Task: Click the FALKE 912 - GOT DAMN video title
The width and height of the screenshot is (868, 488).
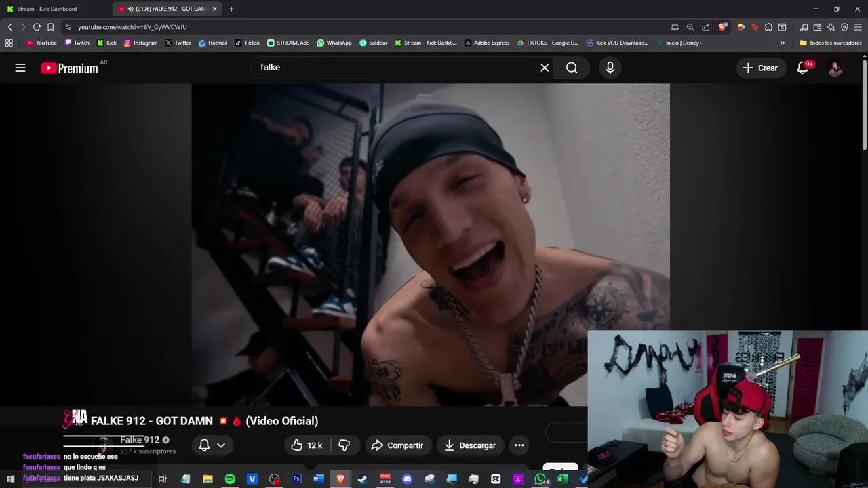Action: click(204, 421)
